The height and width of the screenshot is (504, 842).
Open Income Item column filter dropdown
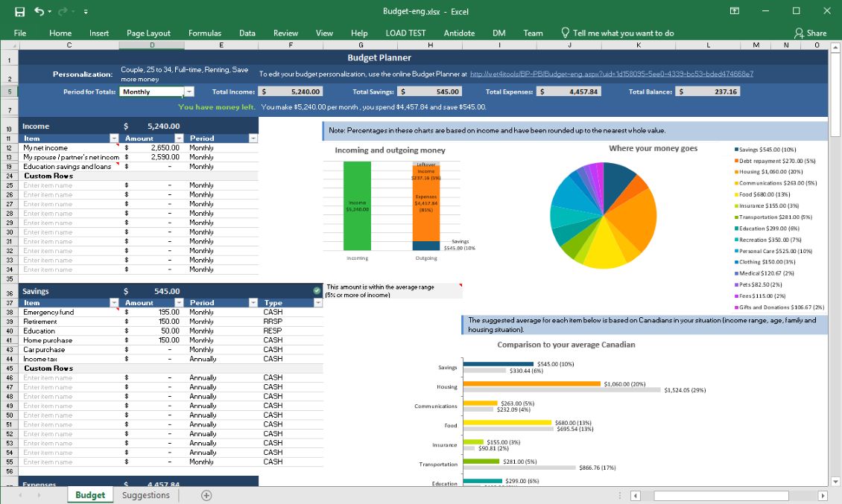tap(114, 138)
